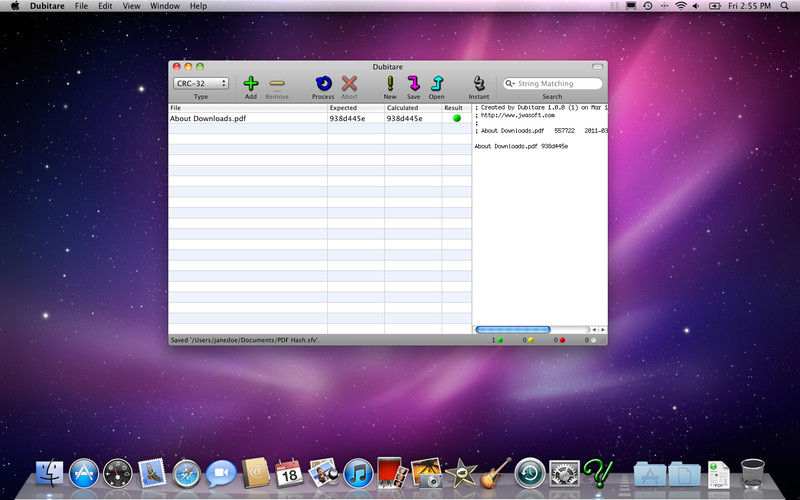
Task: Open iPhoto in the Dock
Action: pos(427,472)
